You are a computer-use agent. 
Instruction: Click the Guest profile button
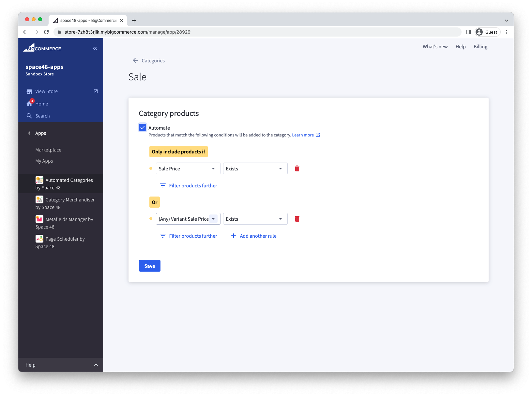(x=487, y=32)
